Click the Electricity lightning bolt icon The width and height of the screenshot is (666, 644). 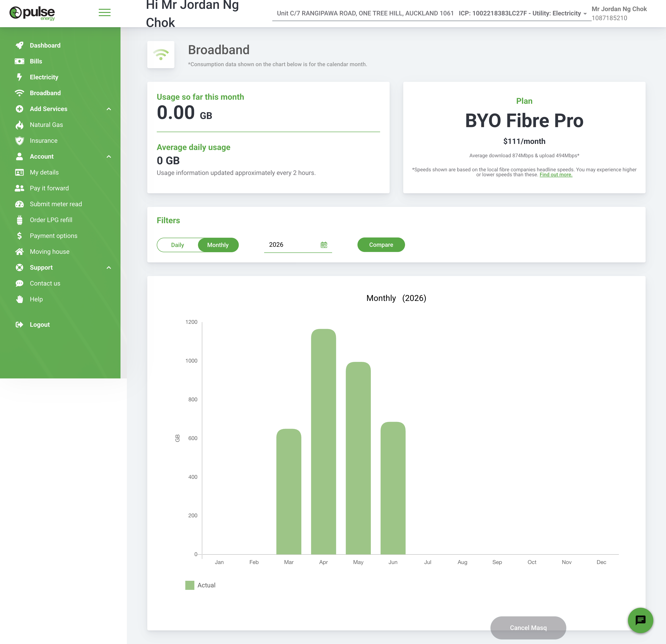click(x=19, y=77)
